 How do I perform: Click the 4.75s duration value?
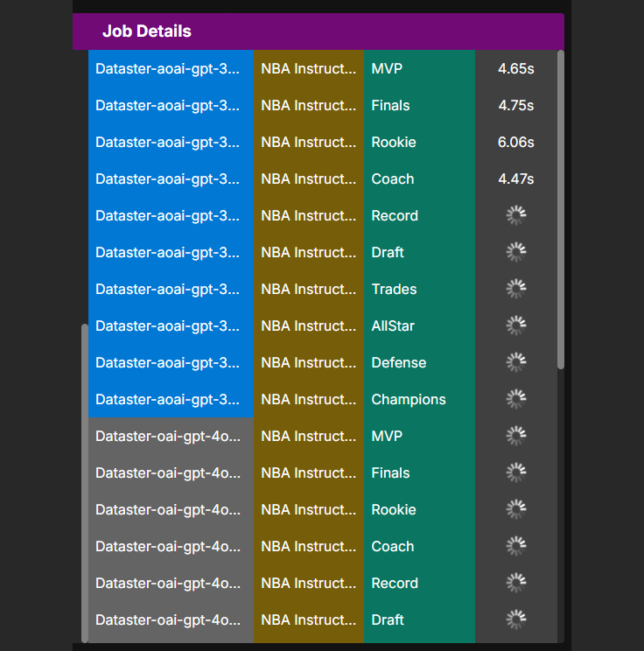pos(516,106)
